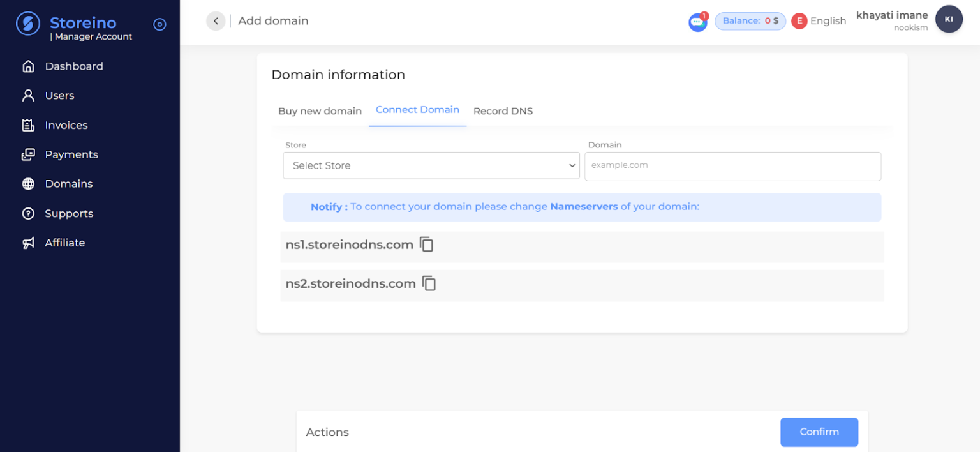Switch to Record DNS tab
The image size is (980, 452).
coord(503,111)
